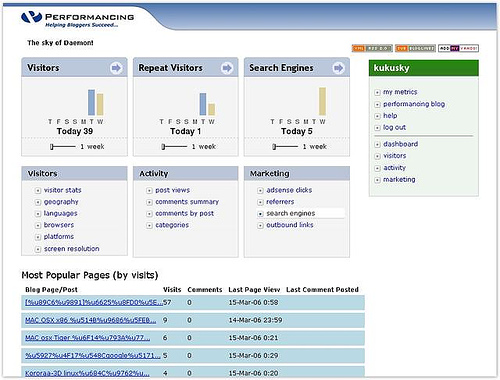The height and width of the screenshot is (380, 500).
Task: Open the categories link
Action: [x=172, y=225]
